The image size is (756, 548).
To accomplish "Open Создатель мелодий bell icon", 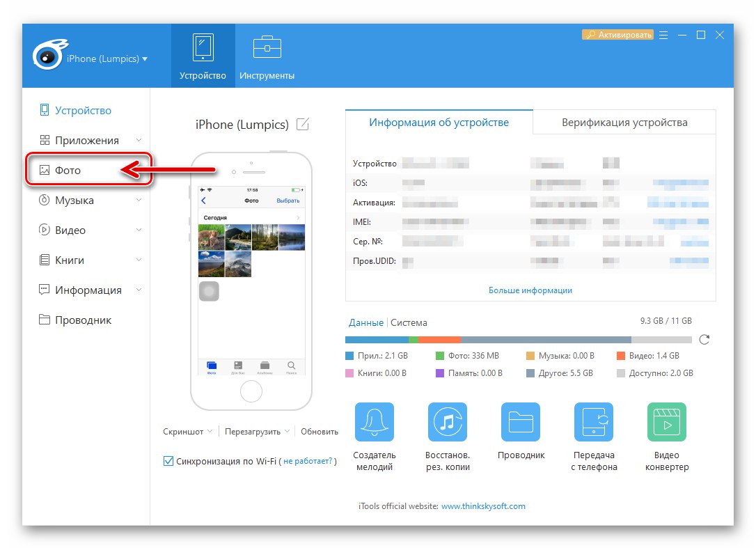I will pyautogui.click(x=375, y=422).
